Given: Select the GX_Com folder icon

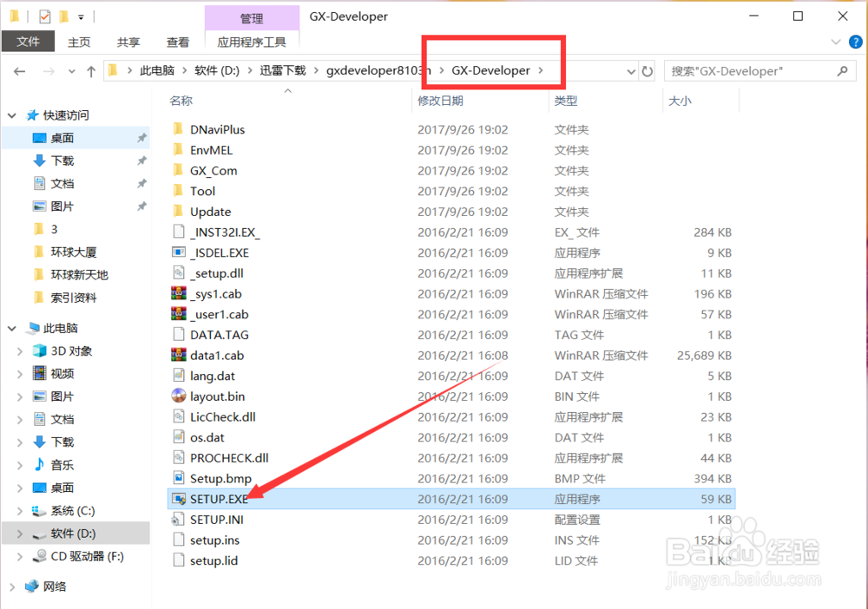Looking at the screenshot, I should (178, 170).
